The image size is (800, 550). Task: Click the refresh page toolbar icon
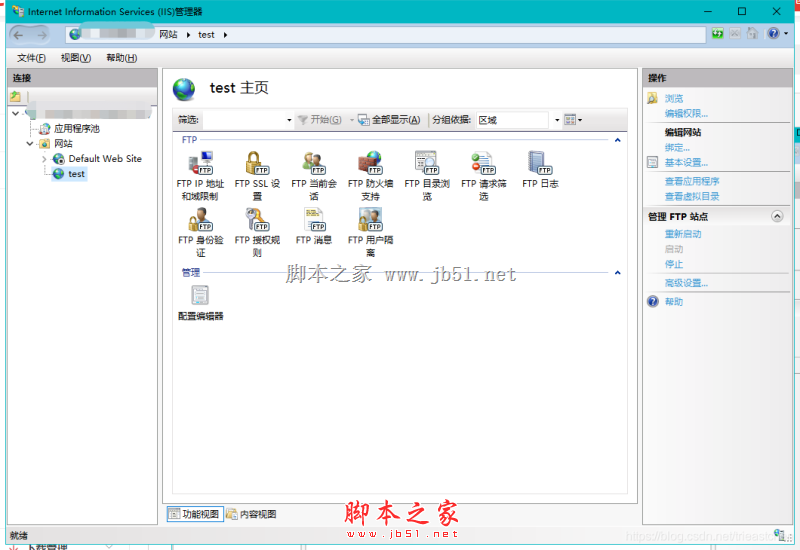tap(718, 34)
